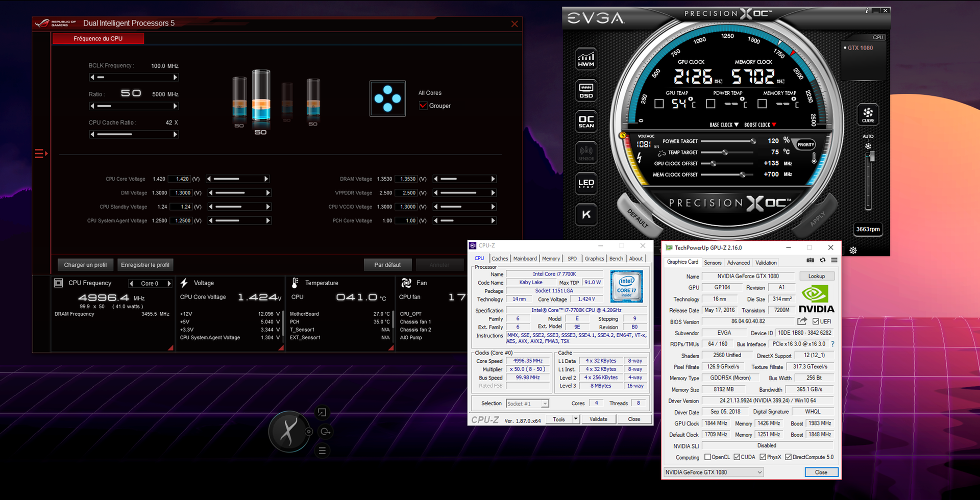Click the Default button in Precision XOC

[x=638, y=218]
